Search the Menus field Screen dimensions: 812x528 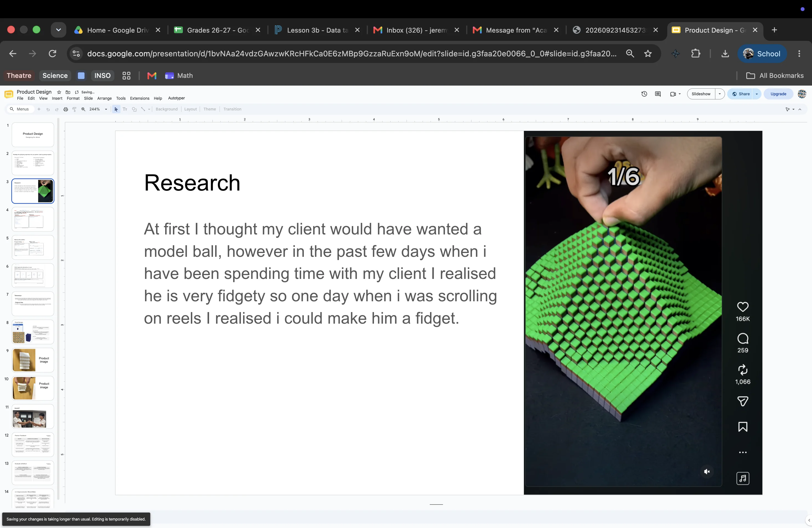click(20, 109)
